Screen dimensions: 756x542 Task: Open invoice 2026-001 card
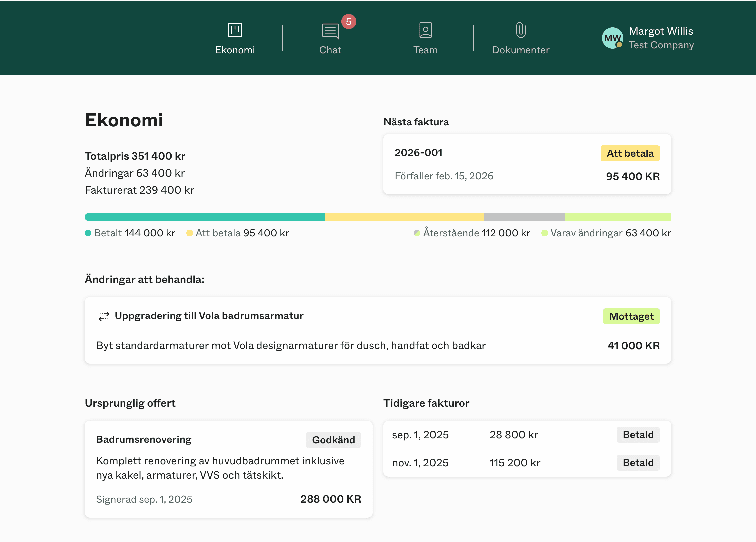(419, 153)
